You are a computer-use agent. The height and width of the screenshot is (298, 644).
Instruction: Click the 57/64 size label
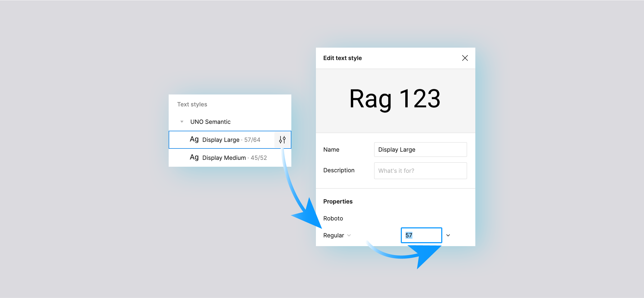point(252,140)
